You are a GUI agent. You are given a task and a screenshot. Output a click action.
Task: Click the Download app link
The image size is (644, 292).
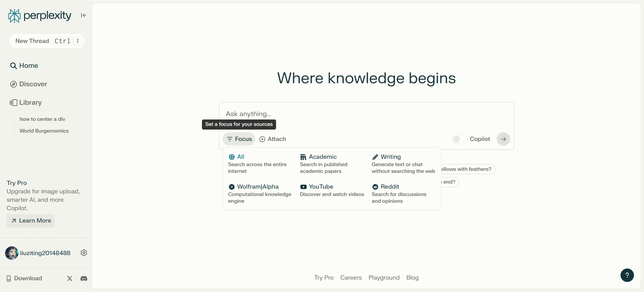coord(24,278)
